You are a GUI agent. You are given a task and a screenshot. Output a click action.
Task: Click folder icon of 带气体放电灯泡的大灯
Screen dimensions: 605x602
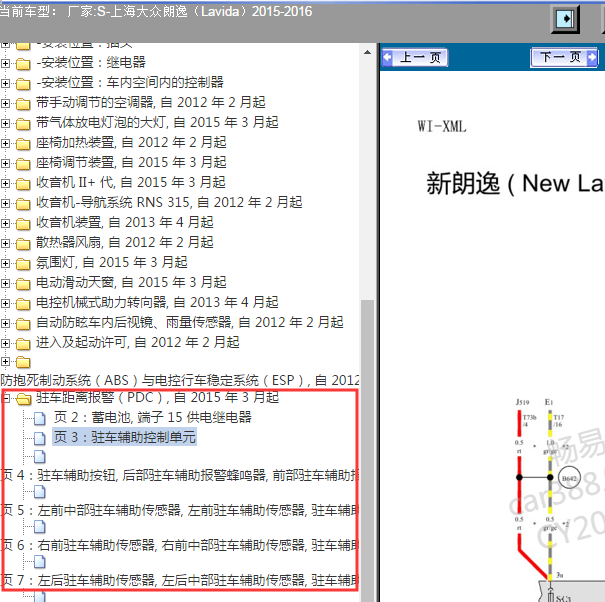pyautogui.click(x=23, y=123)
